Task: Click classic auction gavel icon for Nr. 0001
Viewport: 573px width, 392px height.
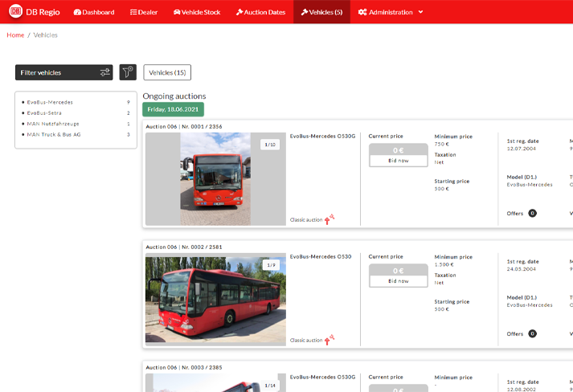Action: point(329,219)
